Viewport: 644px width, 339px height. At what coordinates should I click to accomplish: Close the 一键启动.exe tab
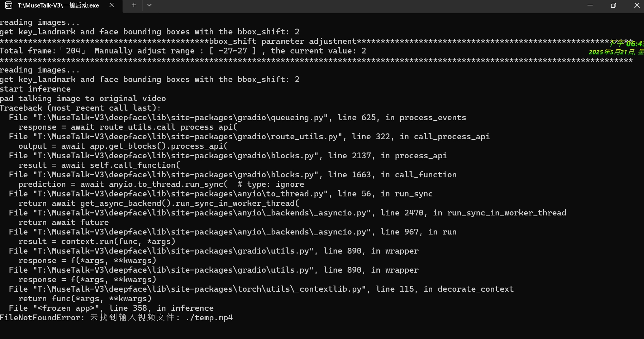(112, 5)
